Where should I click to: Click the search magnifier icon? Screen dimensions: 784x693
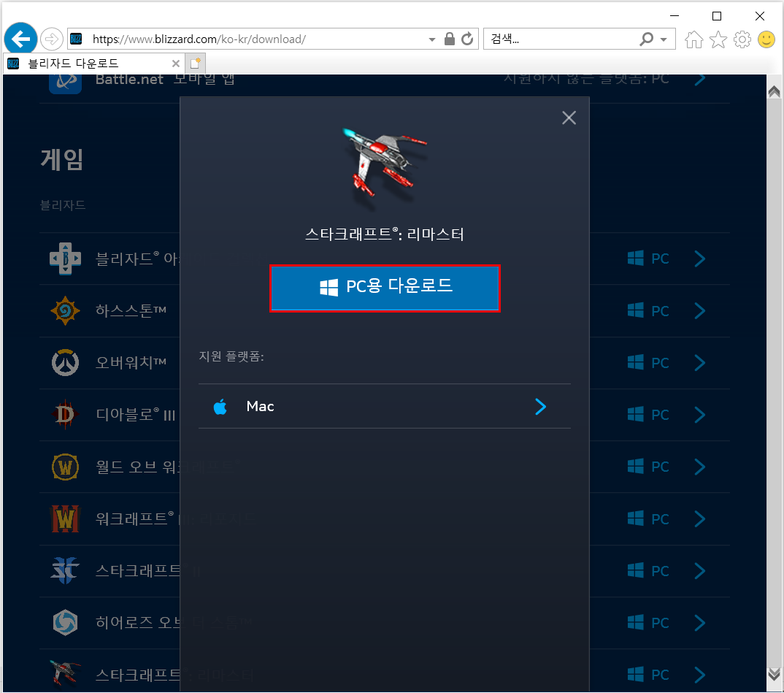pyautogui.click(x=646, y=39)
